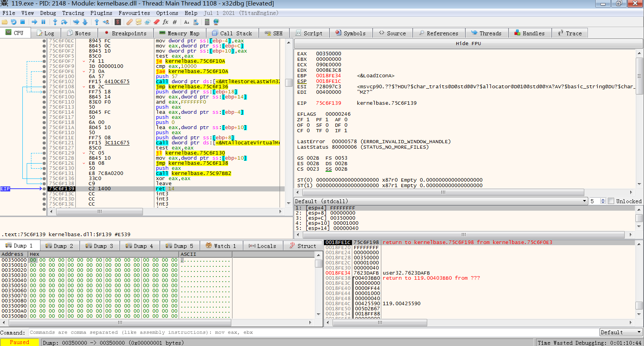Click the disassembly horizontal scrollbar thumb
Viewport: 644px width, 346px height.
(x=100, y=211)
